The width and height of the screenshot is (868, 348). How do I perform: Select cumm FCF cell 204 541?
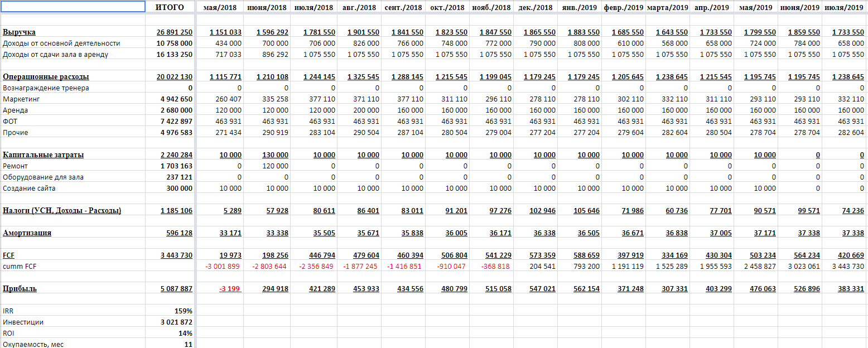535,267
